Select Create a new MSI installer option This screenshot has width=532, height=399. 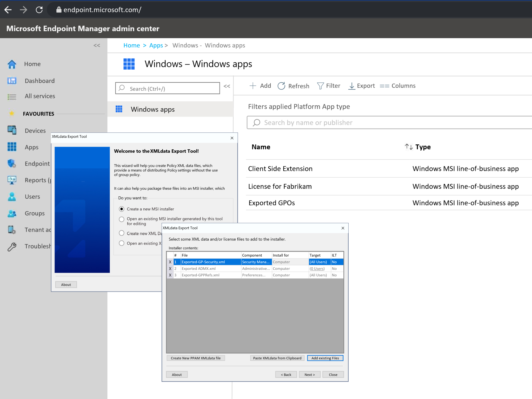pyautogui.click(x=122, y=209)
